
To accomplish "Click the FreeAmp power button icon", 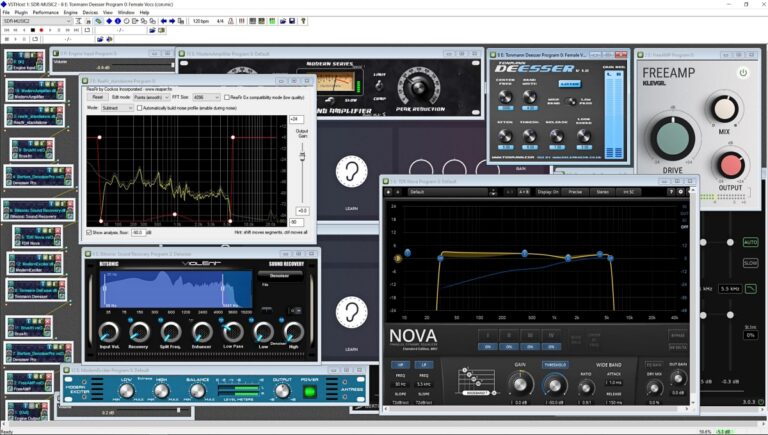I will pos(742,73).
